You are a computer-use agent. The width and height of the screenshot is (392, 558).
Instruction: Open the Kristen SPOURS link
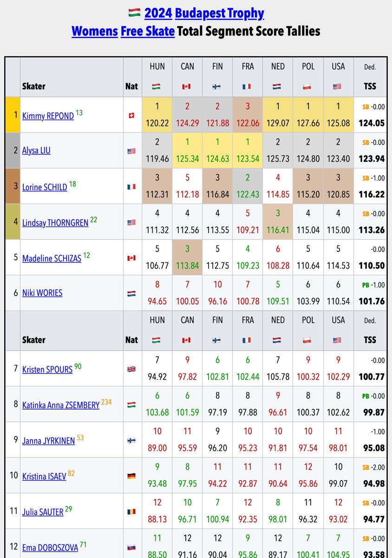point(47,370)
